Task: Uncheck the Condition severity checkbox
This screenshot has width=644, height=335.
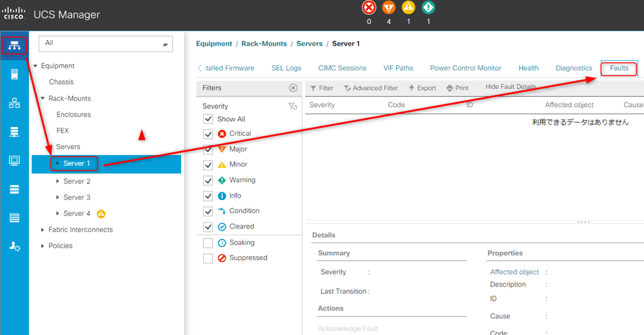Action: [208, 211]
